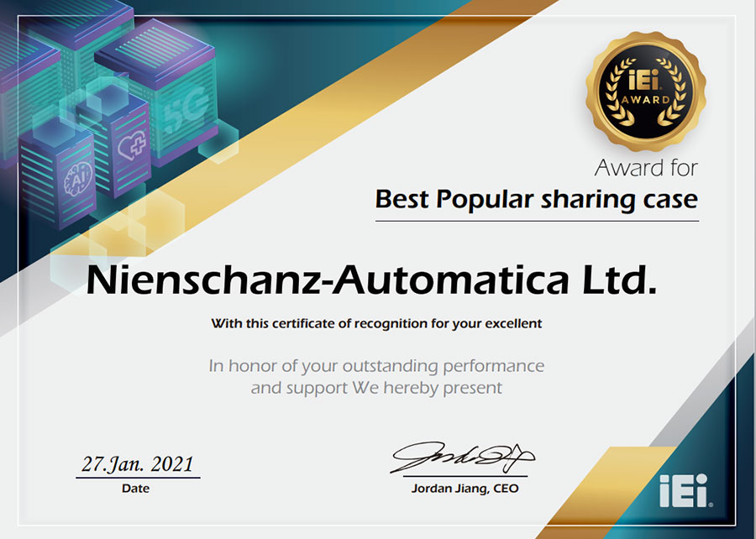This screenshot has width=756, height=539.
Task: Click the recipient name "Nienschanz-Automatica Ltd."
Action: [x=371, y=280]
